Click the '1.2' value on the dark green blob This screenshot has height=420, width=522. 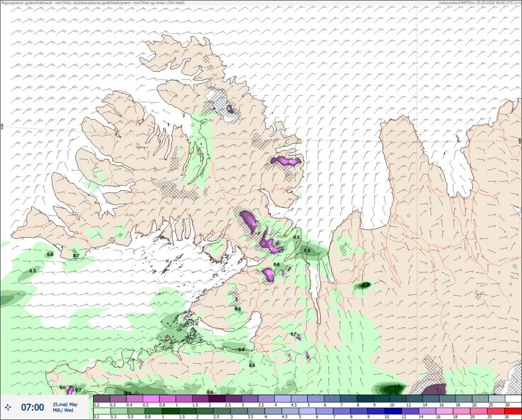397,386
